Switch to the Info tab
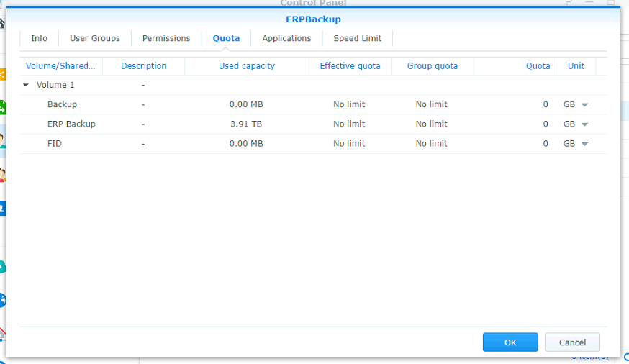Image resolution: width=629 pixels, height=364 pixels. [39, 38]
